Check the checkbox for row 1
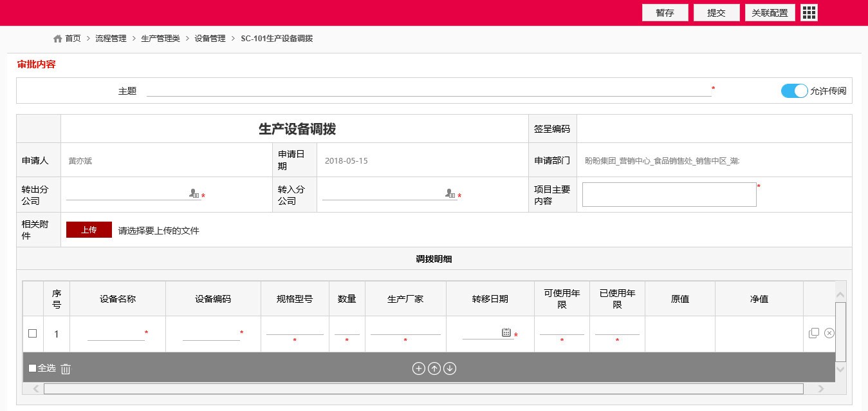The image size is (868, 411). click(33, 333)
